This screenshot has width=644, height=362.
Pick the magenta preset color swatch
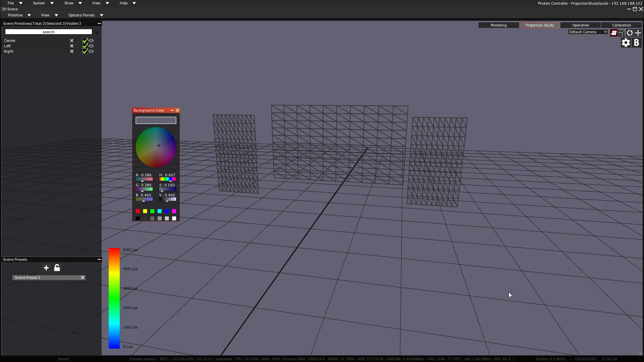[174, 211]
